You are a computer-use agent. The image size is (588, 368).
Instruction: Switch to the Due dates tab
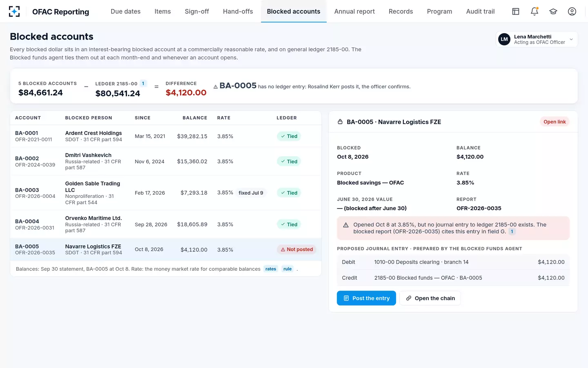click(x=126, y=11)
